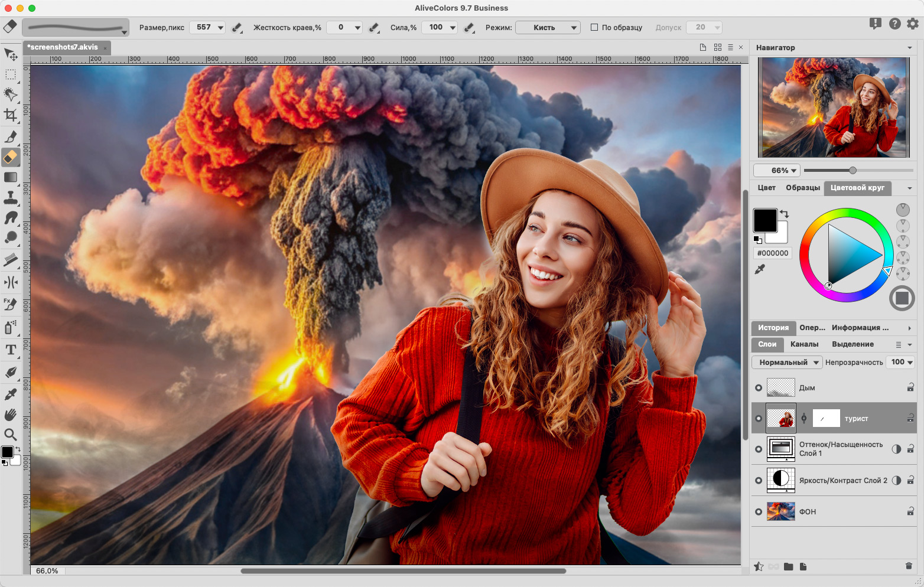Open the Информация tab

860,328
